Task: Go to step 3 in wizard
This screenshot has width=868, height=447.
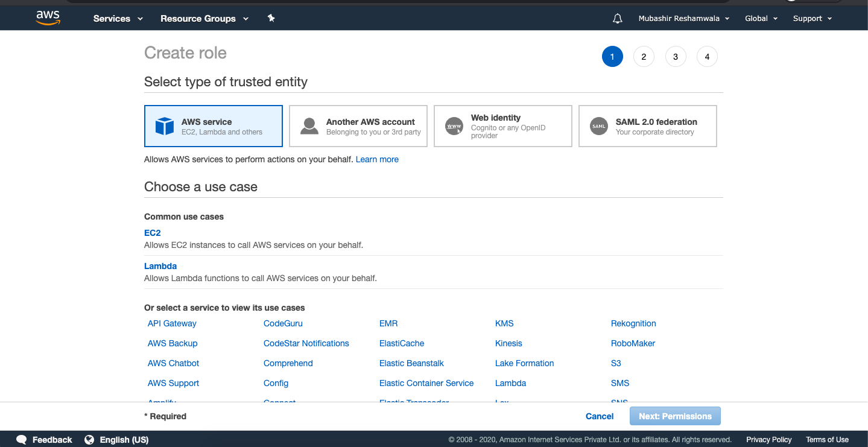Action: pos(676,57)
